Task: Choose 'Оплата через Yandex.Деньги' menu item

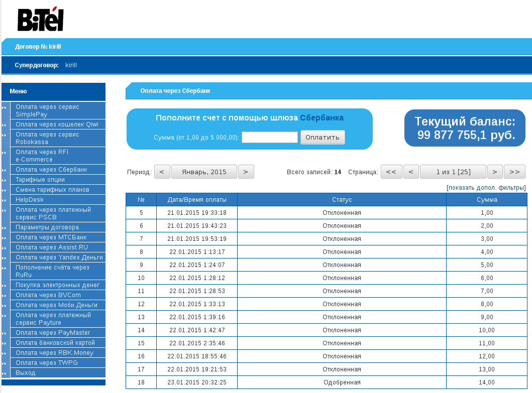Action: coord(59,257)
